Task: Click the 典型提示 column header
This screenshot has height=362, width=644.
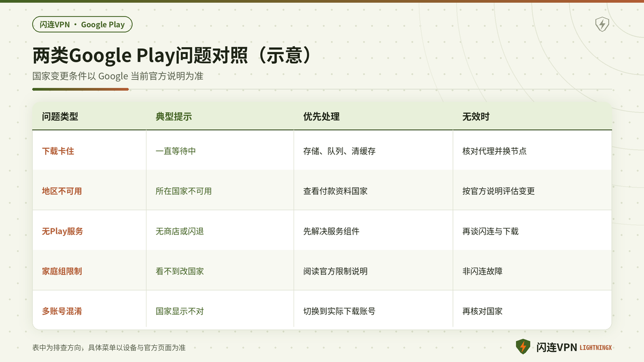Action: [174, 116]
